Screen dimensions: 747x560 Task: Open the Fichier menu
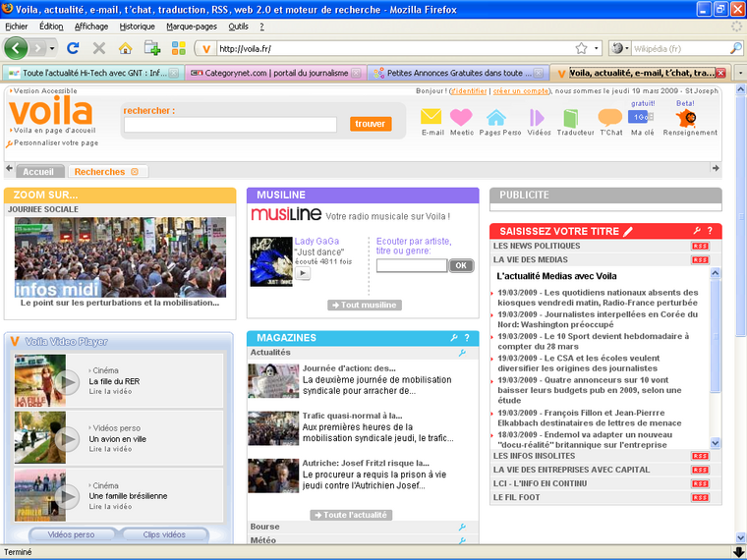click(x=16, y=27)
